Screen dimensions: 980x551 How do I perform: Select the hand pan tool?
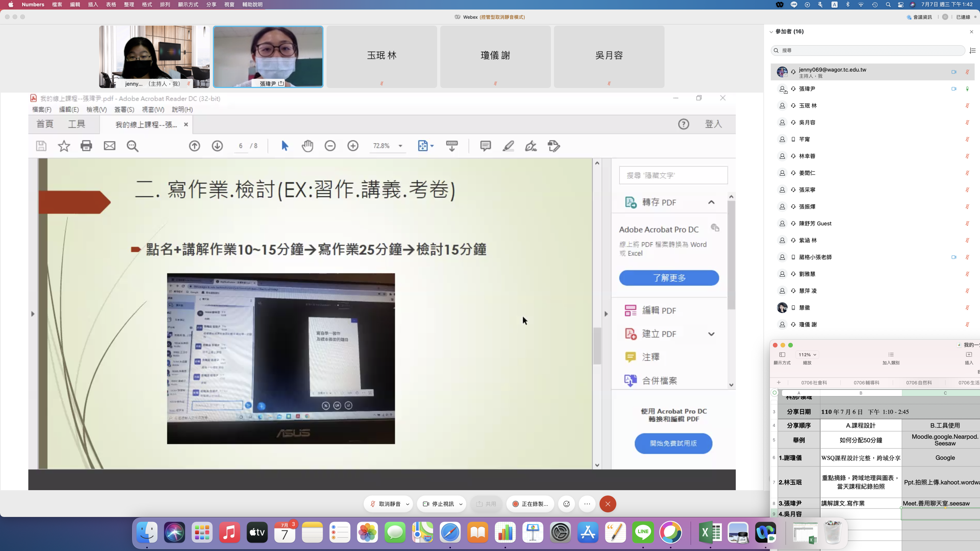coord(307,146)
